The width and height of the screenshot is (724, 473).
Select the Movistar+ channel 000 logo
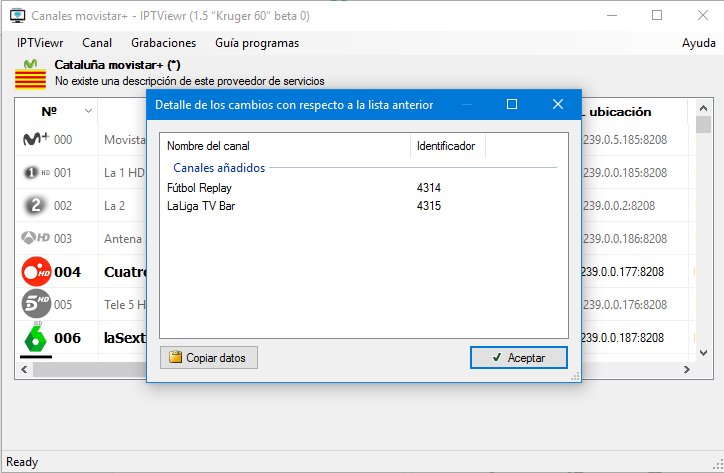tap(36, 139)
